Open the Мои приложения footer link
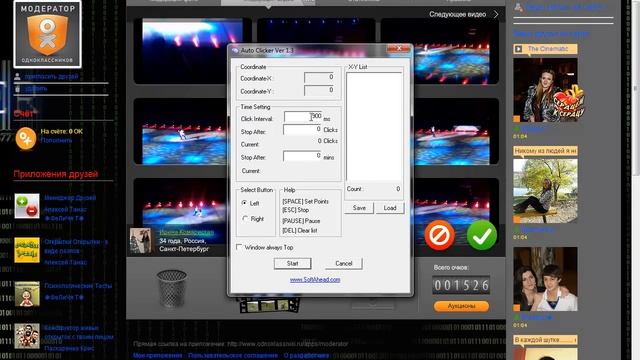 [x=158, y=356]
